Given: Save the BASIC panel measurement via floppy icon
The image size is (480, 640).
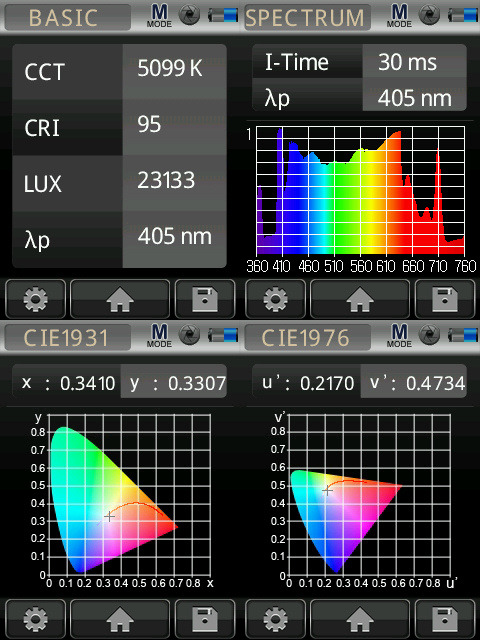Looking at the screenshot, I should click(205, 299).
